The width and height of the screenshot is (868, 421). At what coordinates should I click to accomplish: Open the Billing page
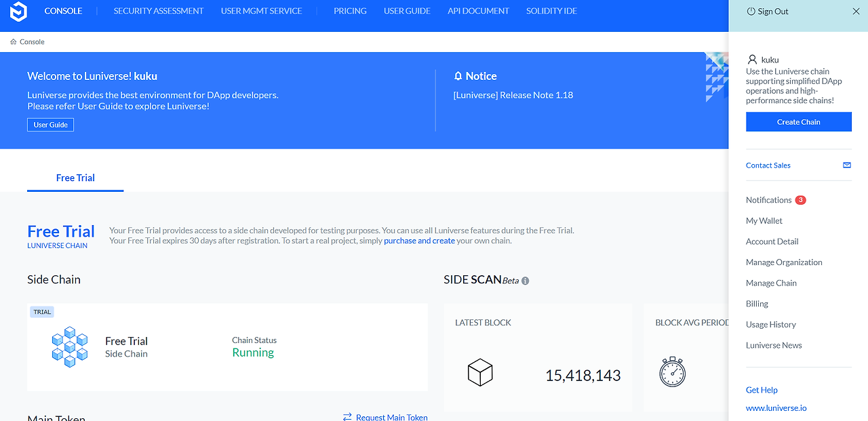(757, 304)
